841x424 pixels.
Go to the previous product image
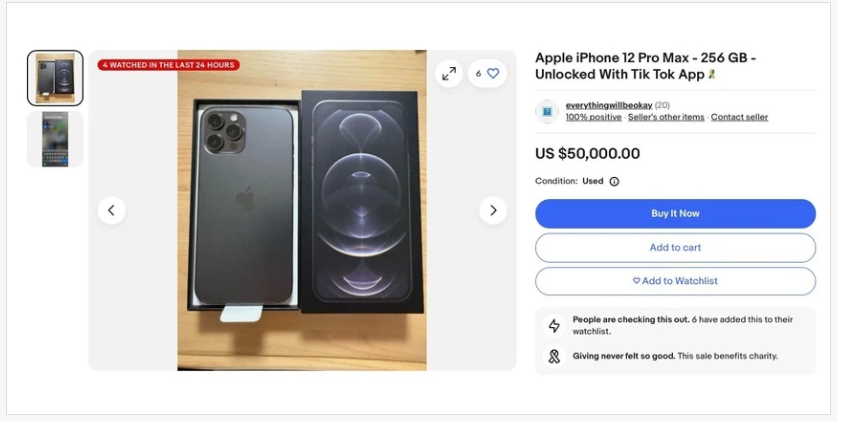111,210
